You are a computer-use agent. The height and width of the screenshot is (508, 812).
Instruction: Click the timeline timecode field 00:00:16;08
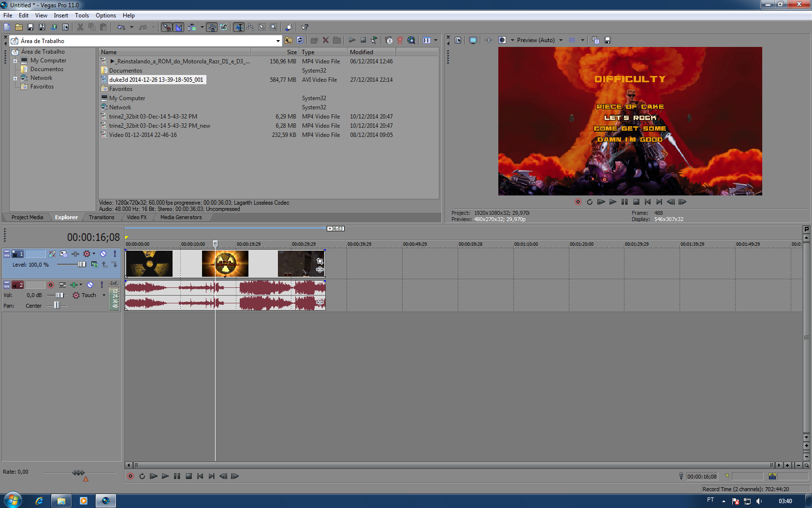(93, 238)
